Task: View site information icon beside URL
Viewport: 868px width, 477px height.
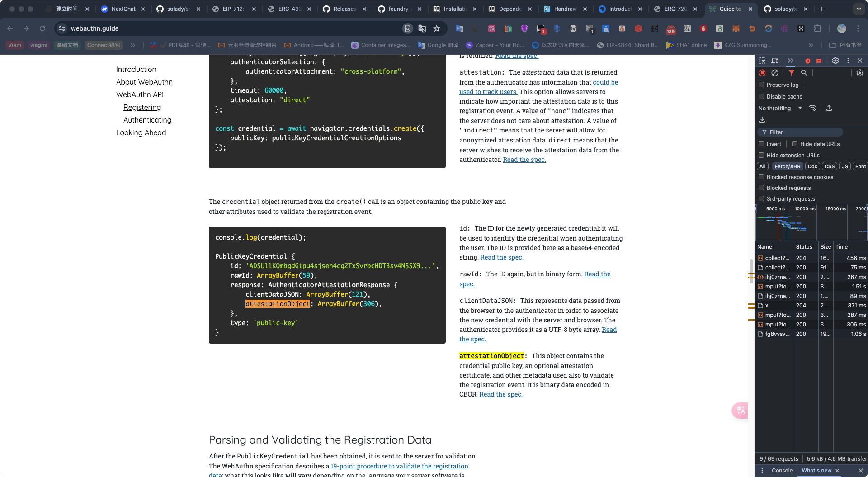Action: [62, 28]
